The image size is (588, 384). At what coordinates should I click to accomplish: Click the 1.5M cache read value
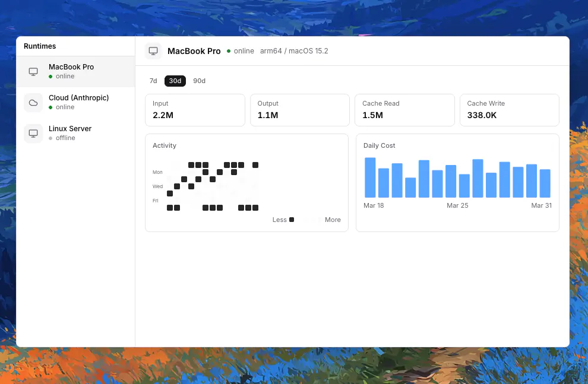point(372,115)
